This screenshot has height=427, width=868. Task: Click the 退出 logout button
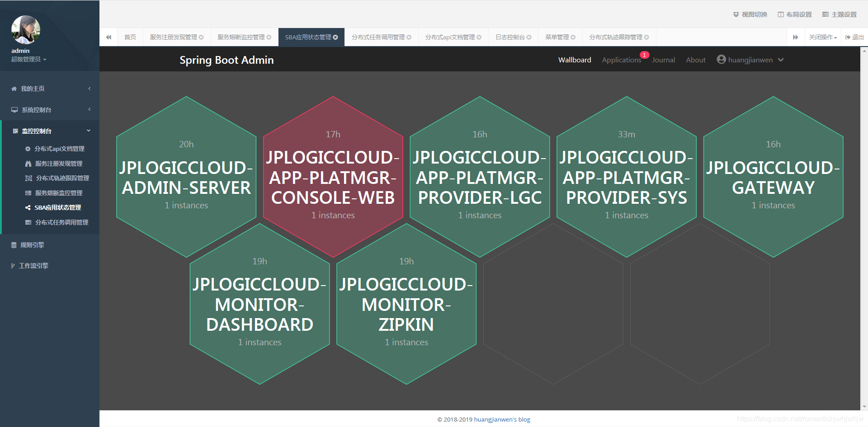[854, 37]
